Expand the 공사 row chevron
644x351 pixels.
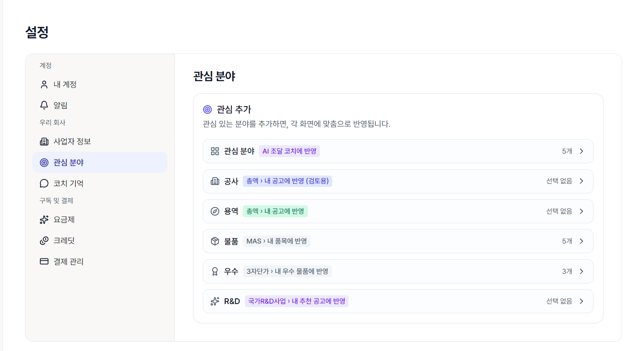tap(581, 181)
